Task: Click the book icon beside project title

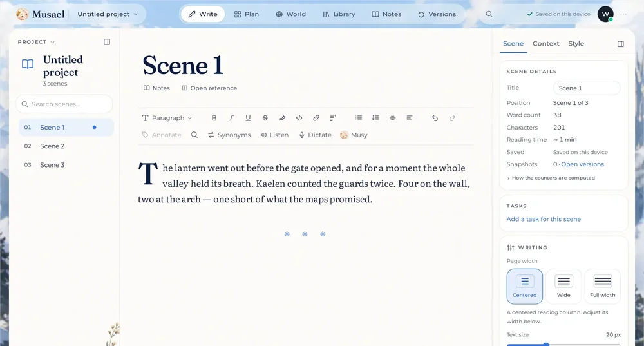Action: 28,64
